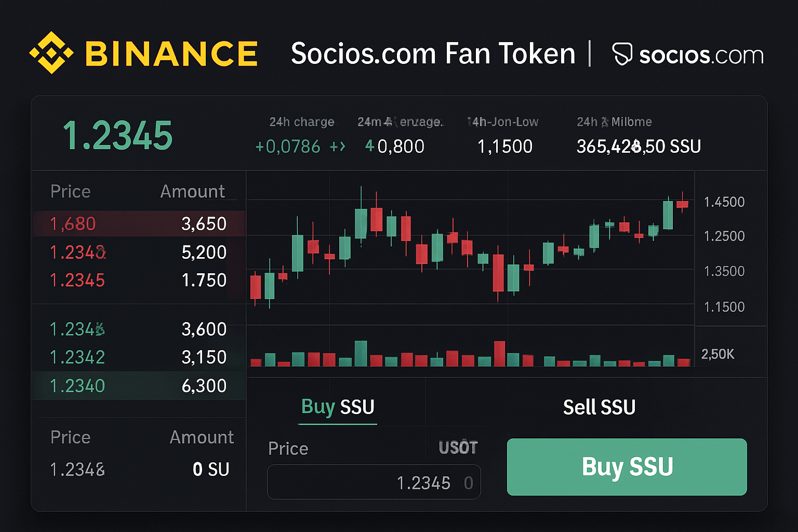Click the 1.4500 price axis label

(x=724, y=202)
